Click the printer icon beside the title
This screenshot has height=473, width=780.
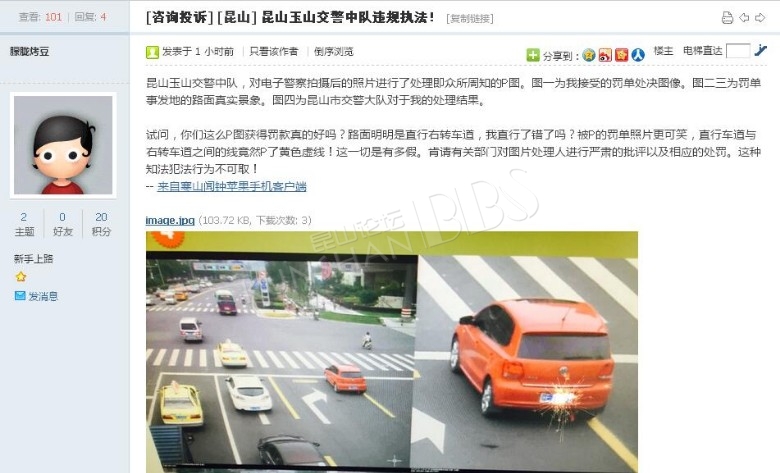pos(727,18)
